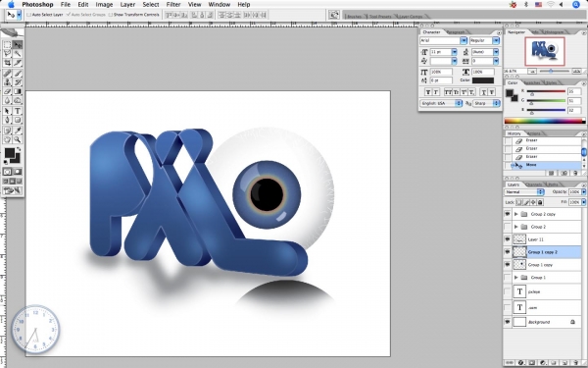The image size is (588, 368).
Task: Enable the Show Transform Controls checkbox
Action: tap(110, 15)
